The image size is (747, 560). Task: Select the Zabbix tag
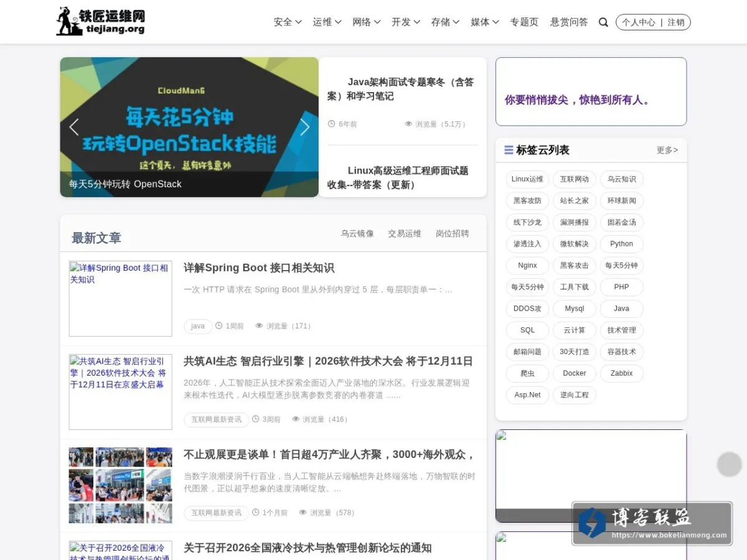tap(621, 373)
